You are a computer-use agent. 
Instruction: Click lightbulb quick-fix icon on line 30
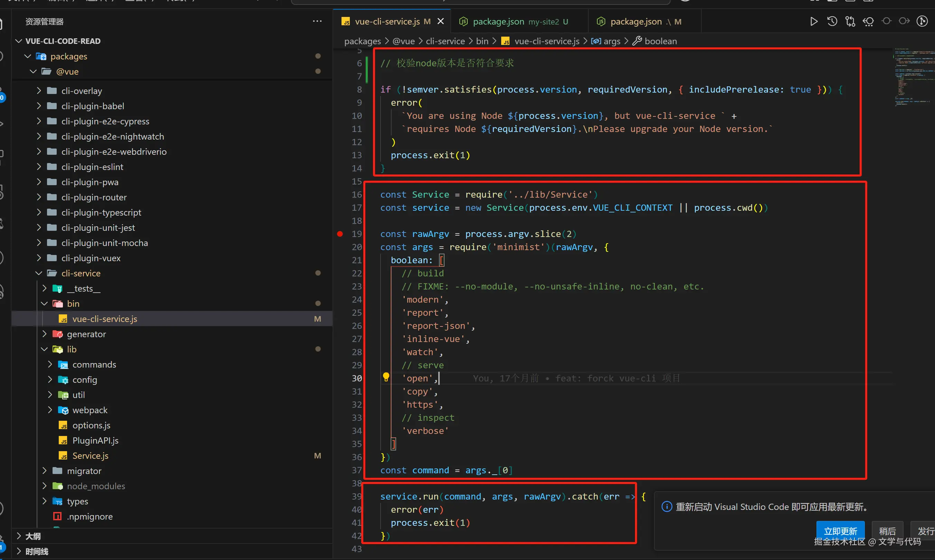click(386, 377)
